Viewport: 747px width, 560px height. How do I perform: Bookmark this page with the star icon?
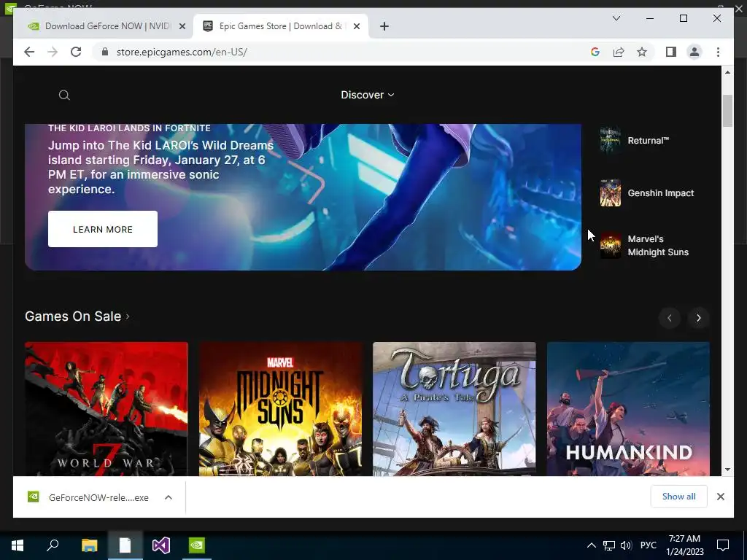(642, 52)
